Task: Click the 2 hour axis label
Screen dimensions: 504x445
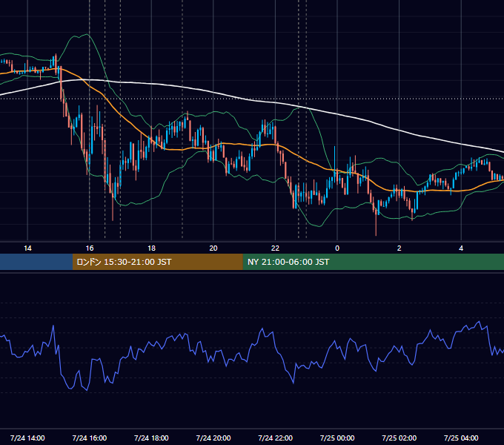Action: click(x=399, y=248)
